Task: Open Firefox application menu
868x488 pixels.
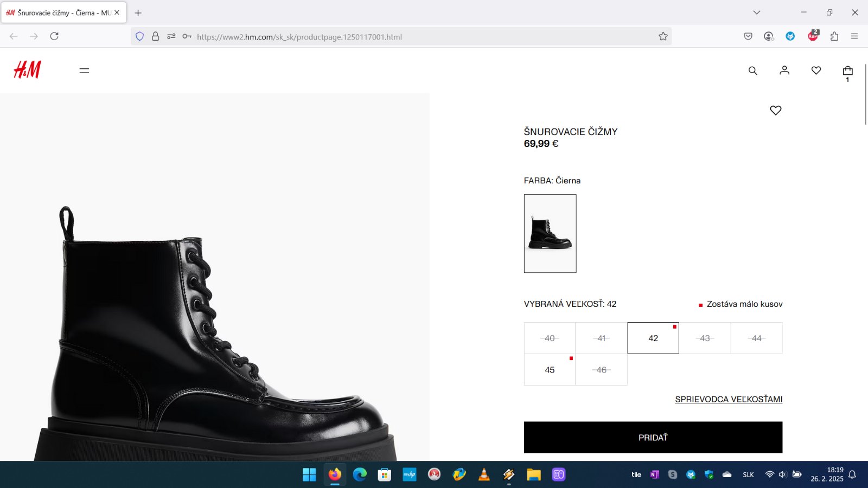Action: (x=854, y=36)
